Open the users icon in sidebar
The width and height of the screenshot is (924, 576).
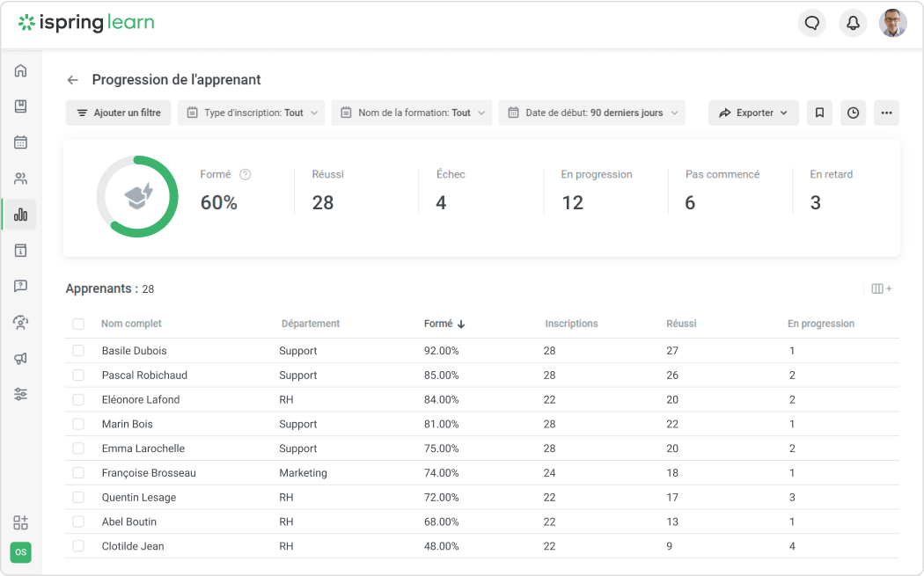point(20,179)
